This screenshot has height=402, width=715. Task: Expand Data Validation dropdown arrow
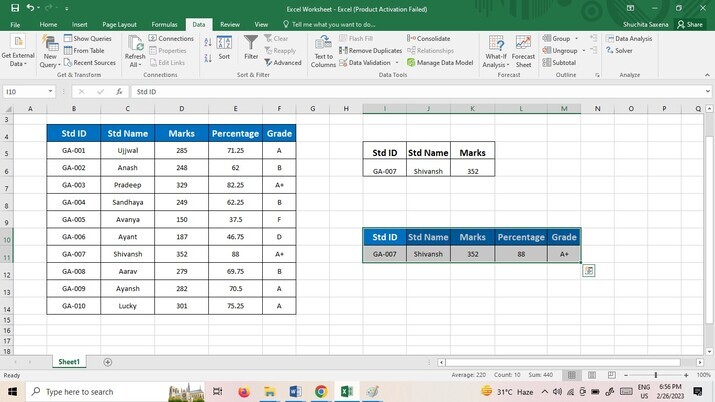coord(397,62)
